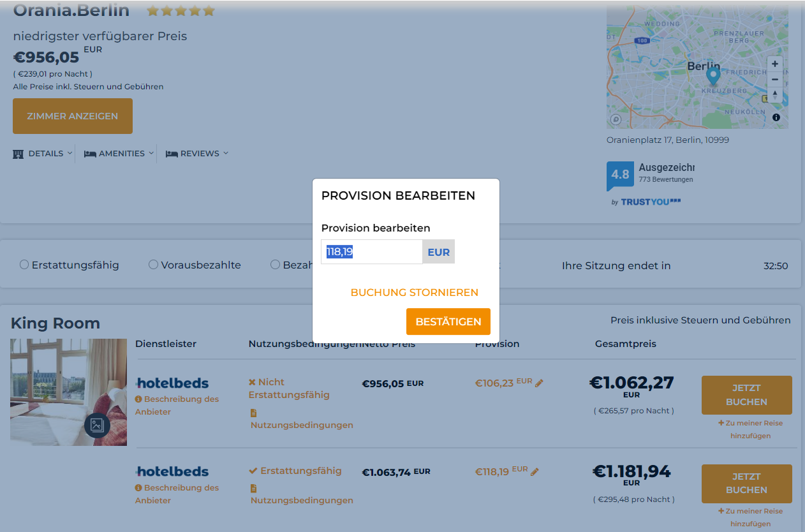Screen dimensions: 805x532
Task: Open Nutzungsbedingungen for the refundable rate
Action: [302, 501]
